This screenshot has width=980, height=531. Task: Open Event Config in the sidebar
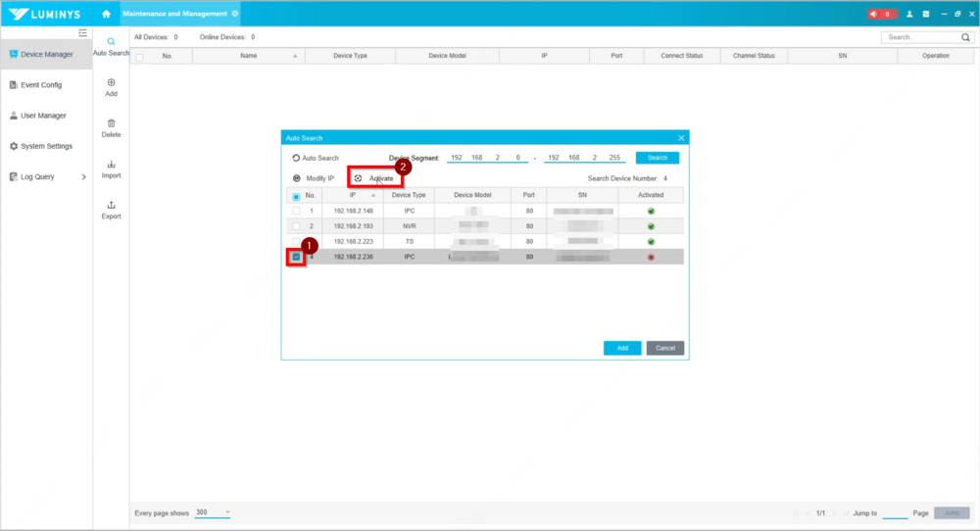click(41, 85)
